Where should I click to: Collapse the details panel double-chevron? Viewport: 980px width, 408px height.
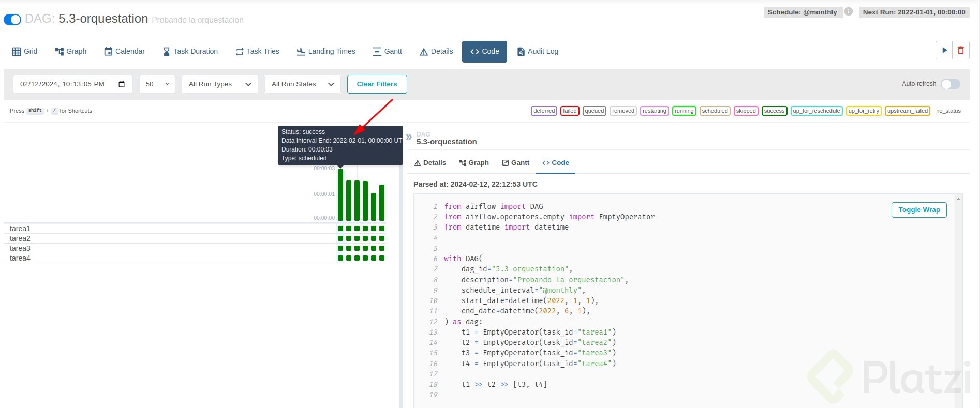409,137
